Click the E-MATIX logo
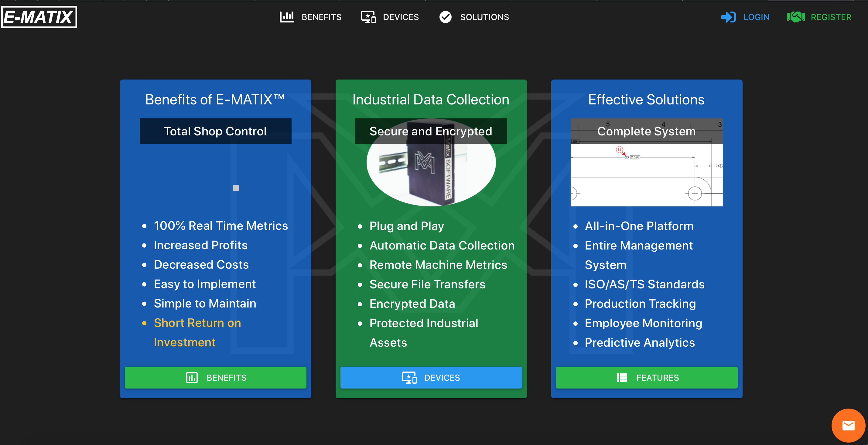 point(39,17)
